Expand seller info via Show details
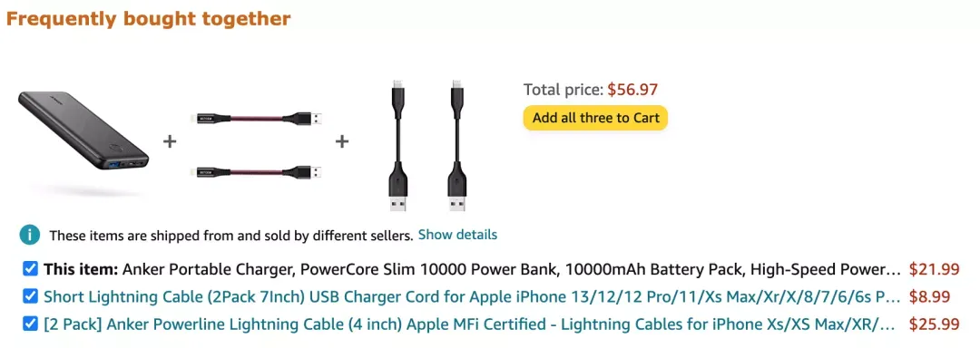Screen dimensions: 980x348 (x=457, y=235)
